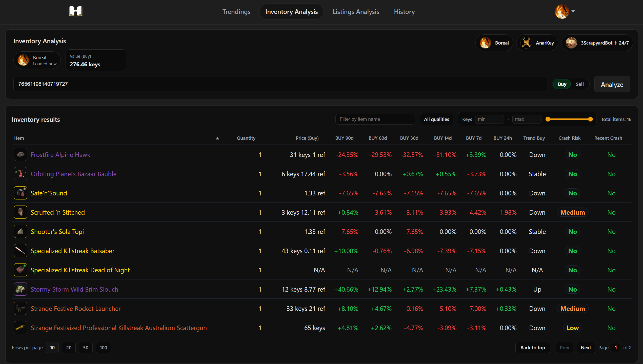Click the Analyze button
643x364 pixels.
612,84
